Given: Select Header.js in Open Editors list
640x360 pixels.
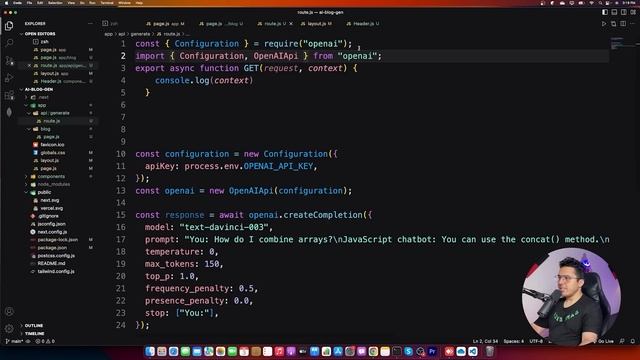Looking at the screenshot, I should tap(59, 81).
